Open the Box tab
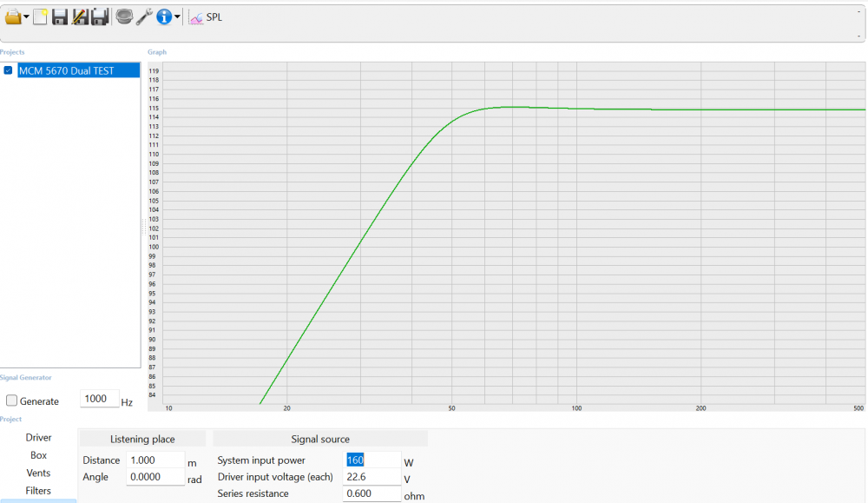The height and width of the screenshot is (503, 868). pyautogui.click(x=38, y=455)
